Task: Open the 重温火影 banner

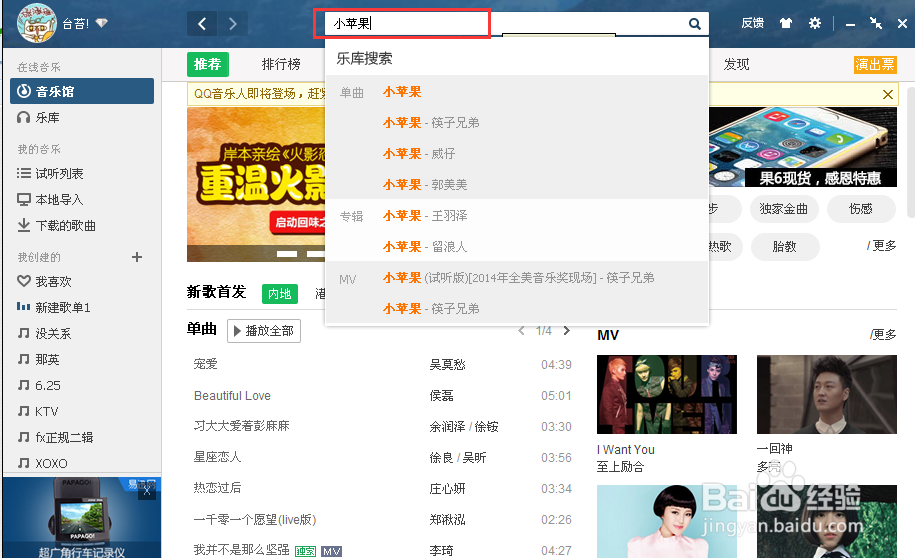Action: point(256,184)
